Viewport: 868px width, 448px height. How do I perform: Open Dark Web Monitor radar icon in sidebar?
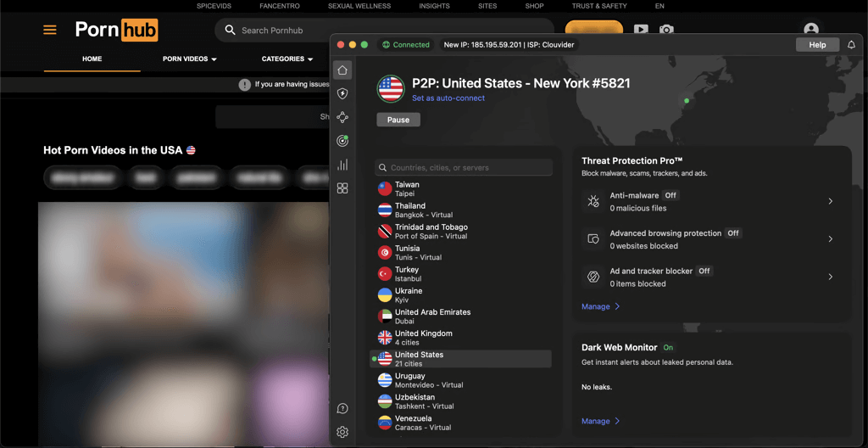point(342,141)
